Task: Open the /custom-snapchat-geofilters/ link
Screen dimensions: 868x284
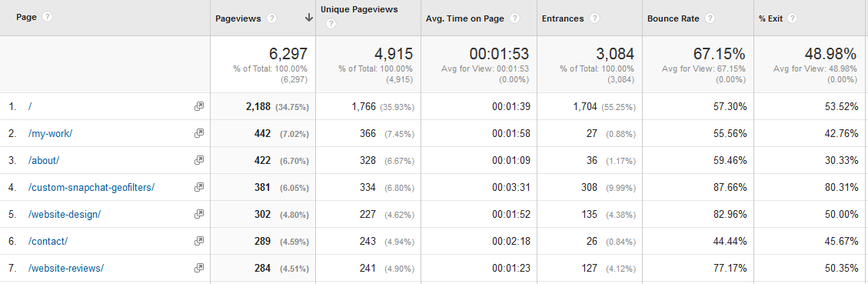Action: pos(91,188)
